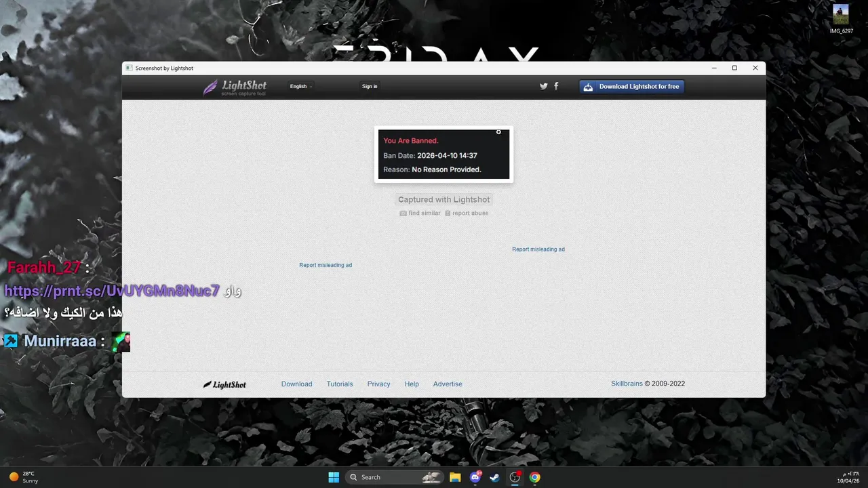Click the report abuse link
This screenshot has width=868, height=488.
[x=467, y=213]
